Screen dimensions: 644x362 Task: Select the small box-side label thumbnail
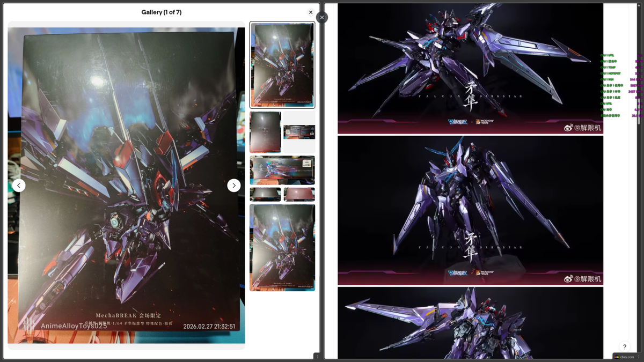coord(299,132)
